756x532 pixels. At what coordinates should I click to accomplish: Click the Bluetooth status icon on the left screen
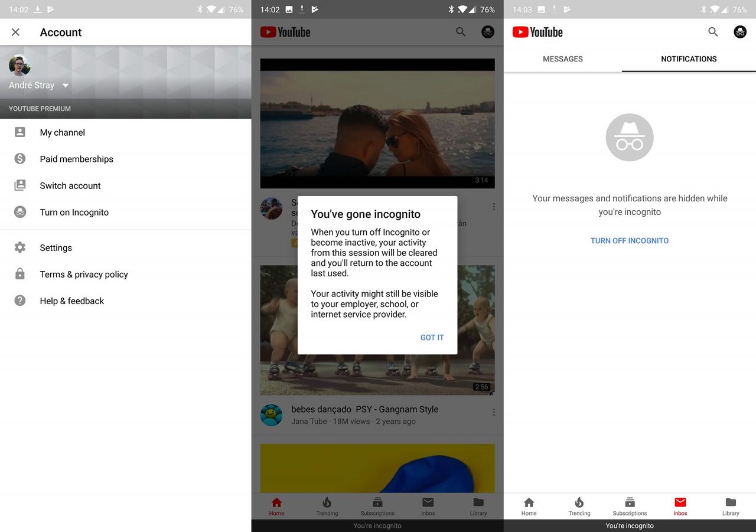pos(200,9)
